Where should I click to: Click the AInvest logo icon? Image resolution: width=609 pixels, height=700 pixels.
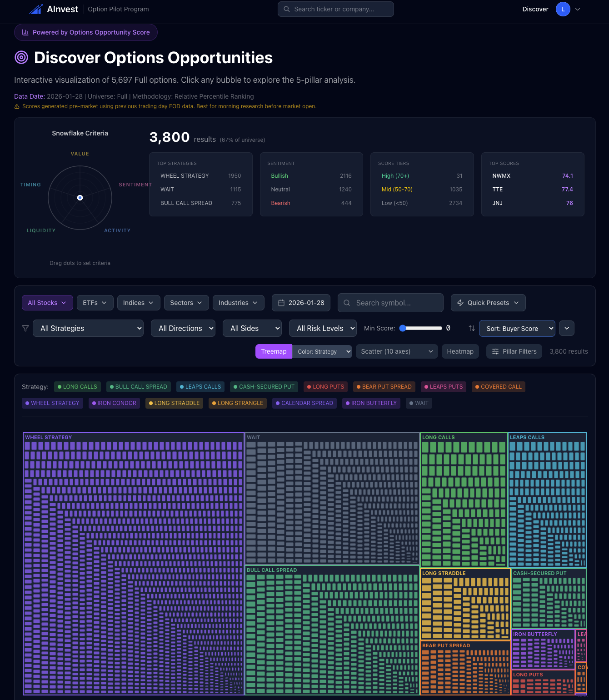(x=36, y=9)
